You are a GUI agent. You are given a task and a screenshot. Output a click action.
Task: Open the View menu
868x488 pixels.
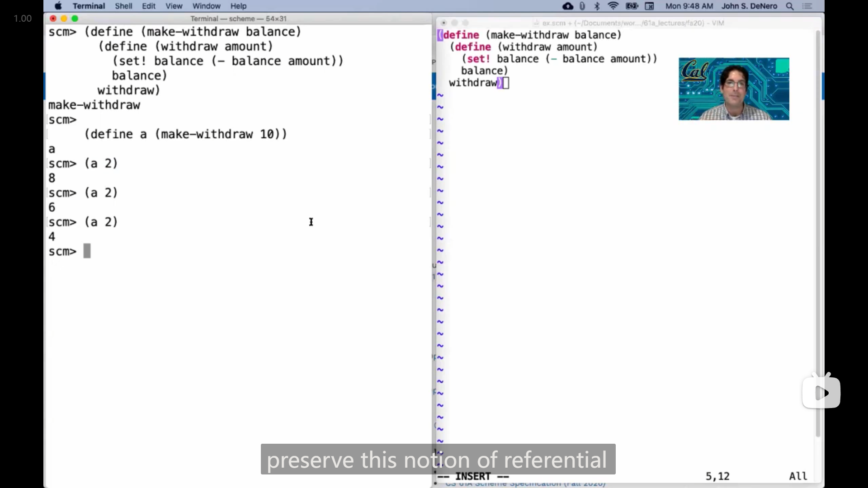pyautogui.click(x=174, y=6)
